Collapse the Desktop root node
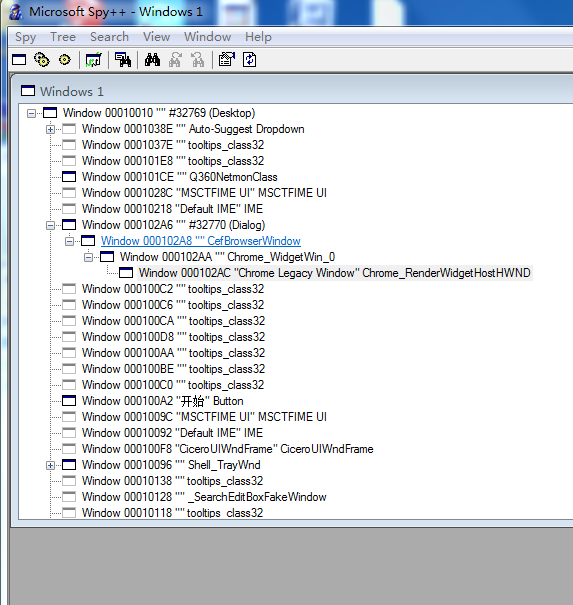 31,113
